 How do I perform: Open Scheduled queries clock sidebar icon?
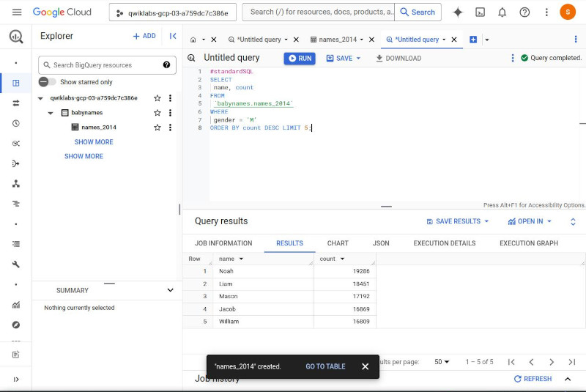click(x=15, y=123)
